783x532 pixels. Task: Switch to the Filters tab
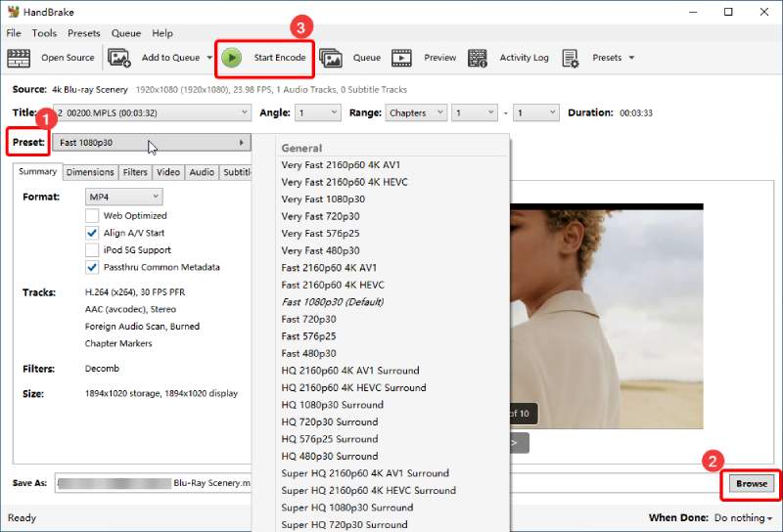[135, 172]
